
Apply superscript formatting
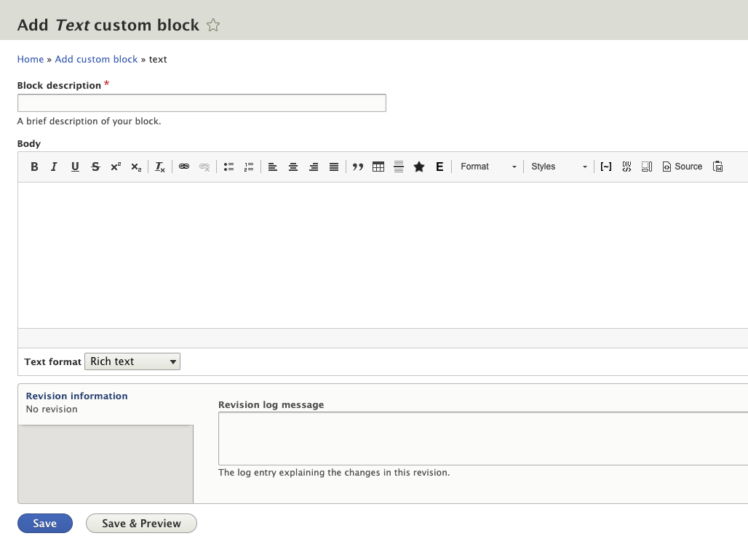[x=116, y=167]
